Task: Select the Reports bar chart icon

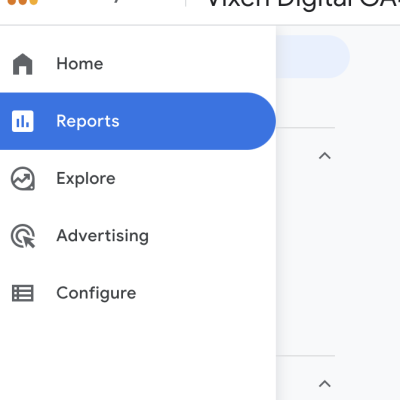Action: tap(22, 121)
